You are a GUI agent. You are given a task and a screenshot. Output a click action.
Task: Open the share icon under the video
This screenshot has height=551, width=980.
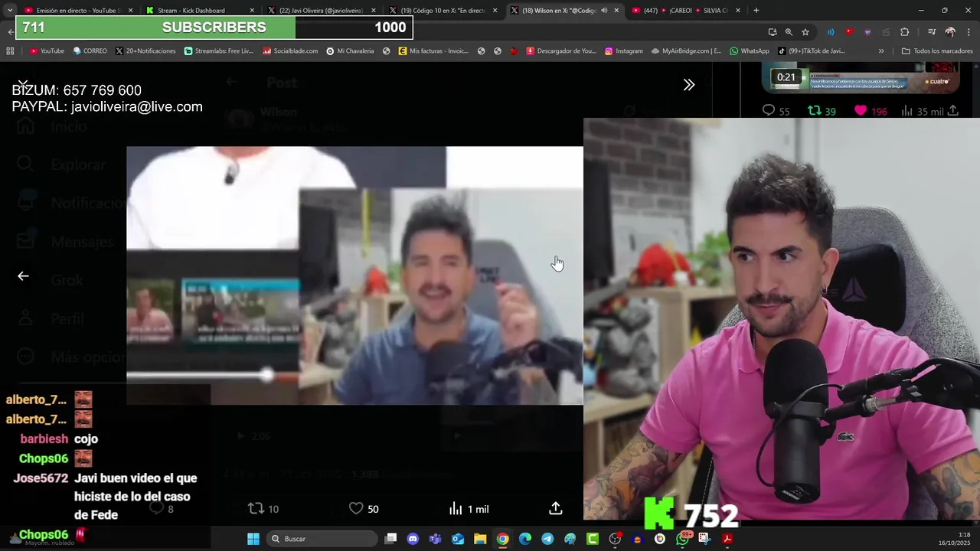pos(556,508)
